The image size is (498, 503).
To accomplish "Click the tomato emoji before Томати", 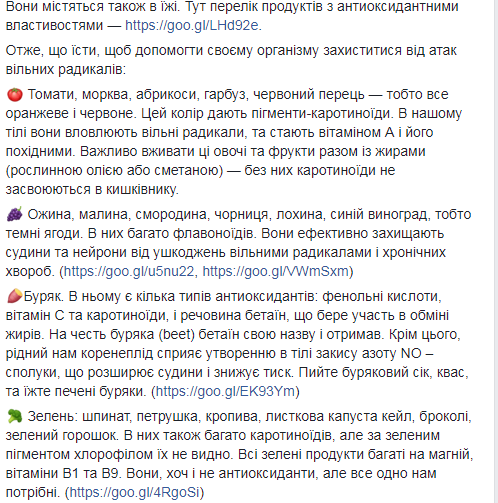I will (15, 95).
